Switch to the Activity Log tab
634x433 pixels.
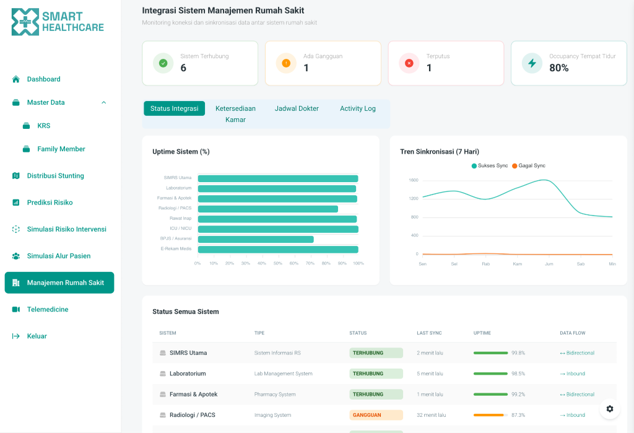click(357, 108)
